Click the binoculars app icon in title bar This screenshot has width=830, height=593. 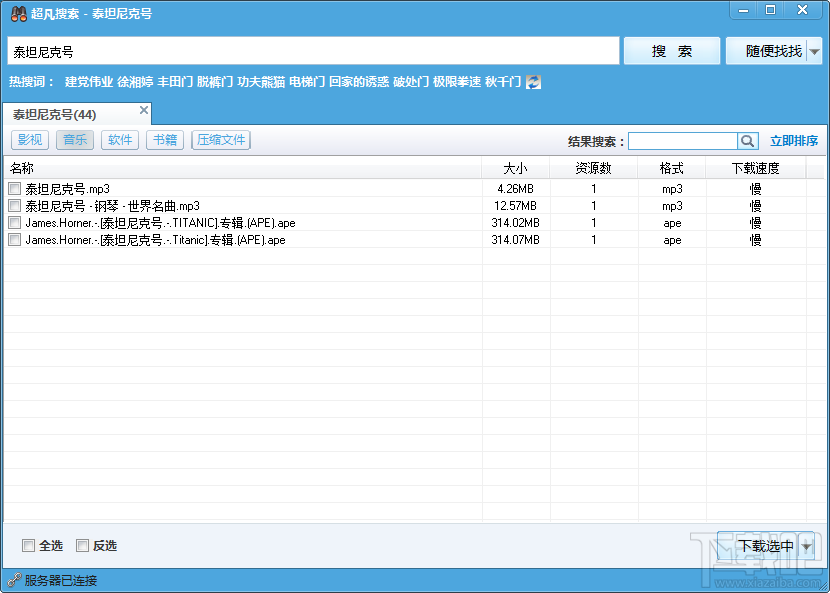coord(19,14)
